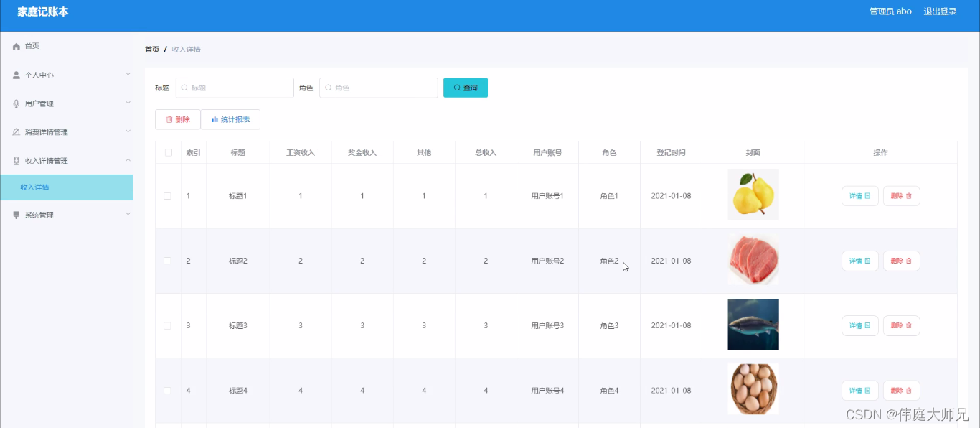Delete the 标题1 row
This screenshot has width=980, height=428.
(902, 196)
